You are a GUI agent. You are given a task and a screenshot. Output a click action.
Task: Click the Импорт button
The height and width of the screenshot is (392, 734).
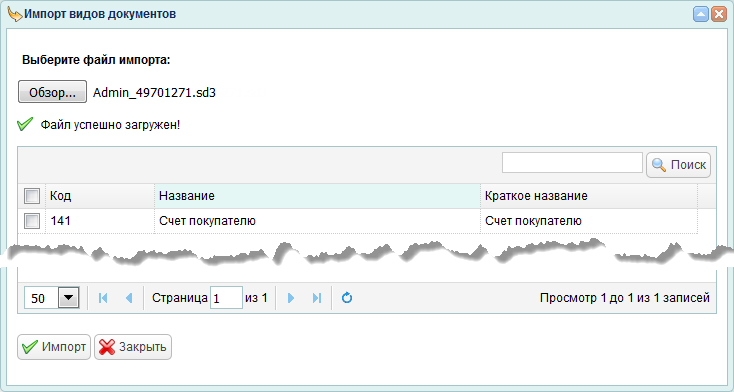click(54, 347)
